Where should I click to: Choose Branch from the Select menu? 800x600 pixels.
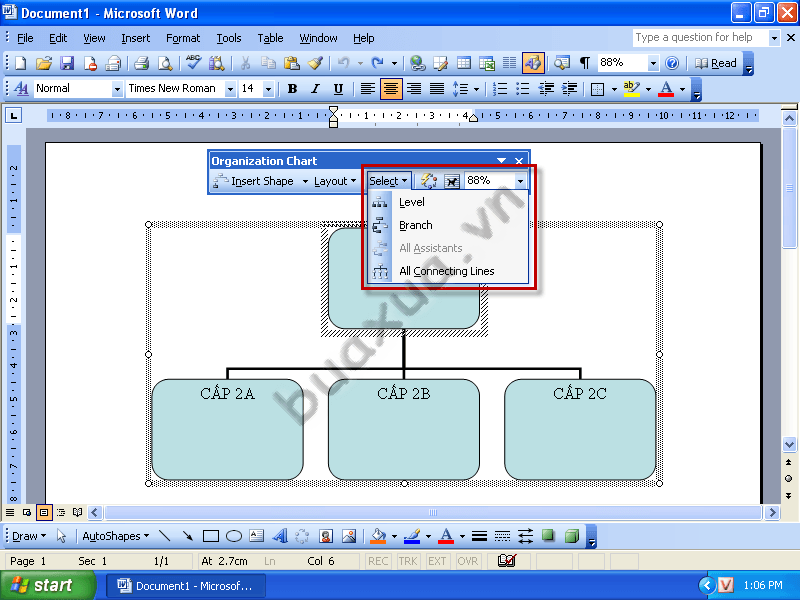(x=448, y=225)
